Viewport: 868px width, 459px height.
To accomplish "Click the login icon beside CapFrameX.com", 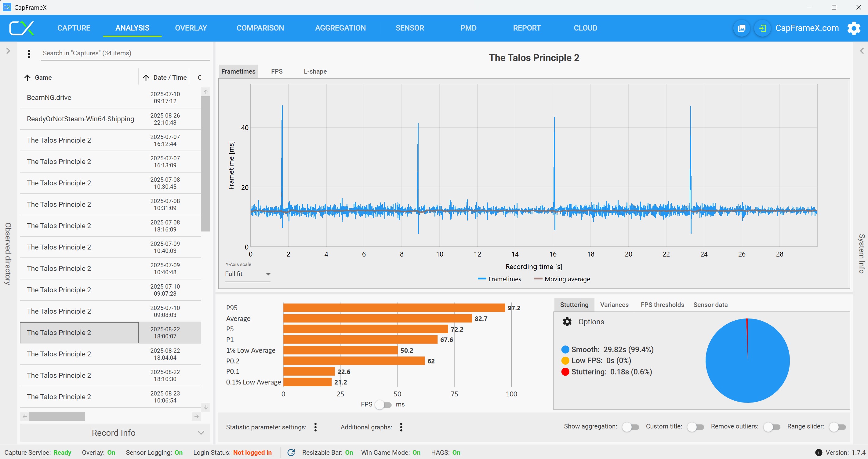I will 762,28.
